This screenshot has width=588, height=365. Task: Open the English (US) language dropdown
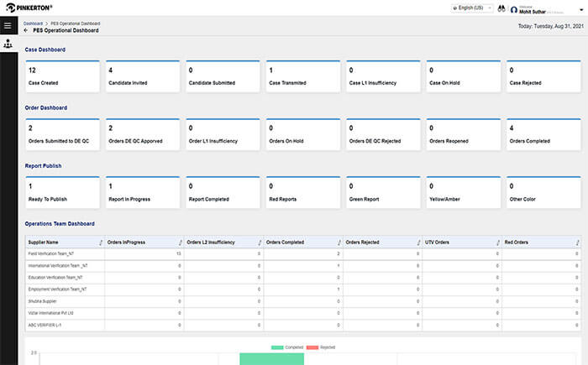(472, 8)
